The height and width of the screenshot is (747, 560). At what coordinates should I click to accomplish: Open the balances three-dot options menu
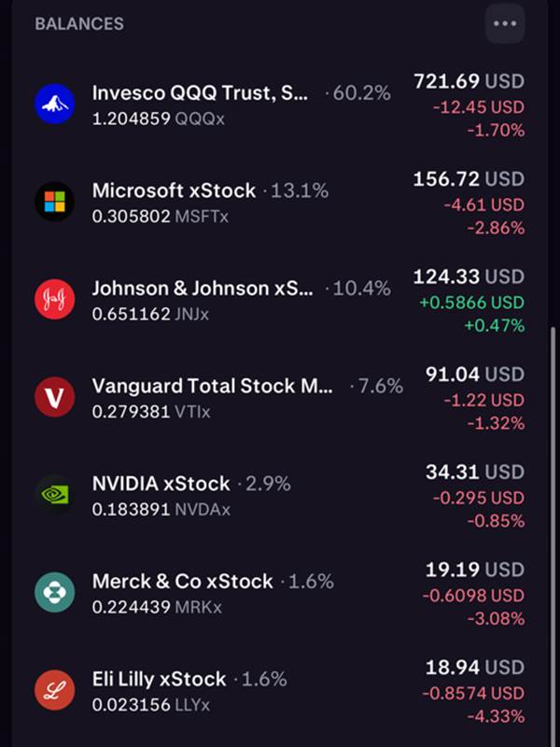click(x=505, y=23)
